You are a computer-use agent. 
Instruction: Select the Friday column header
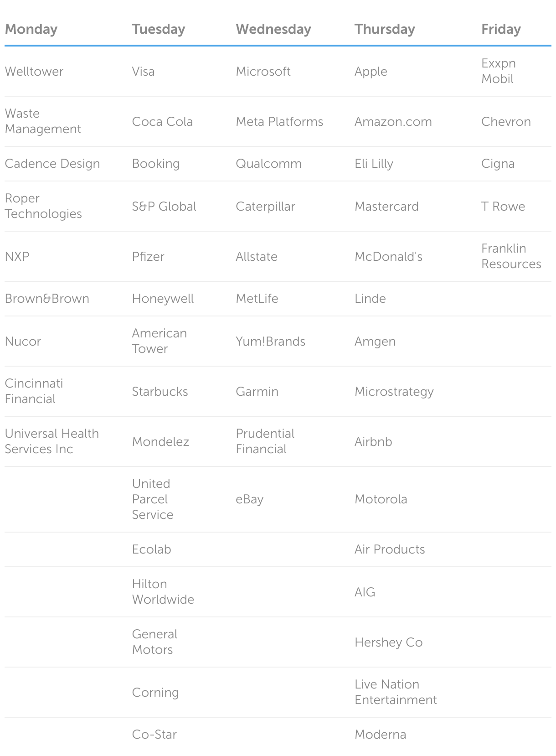(501, 29)
